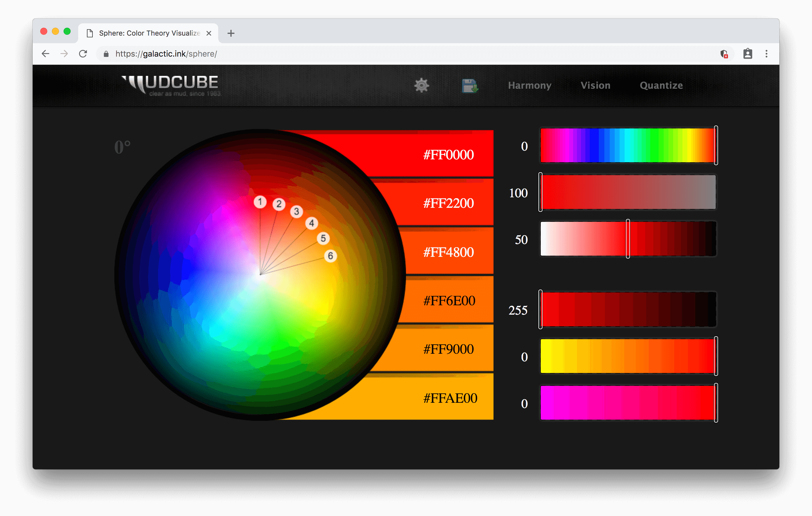Viewport: 812px width, 516px height.
Task: Select color marker 6 on sphere
Action: pos(330,256)
